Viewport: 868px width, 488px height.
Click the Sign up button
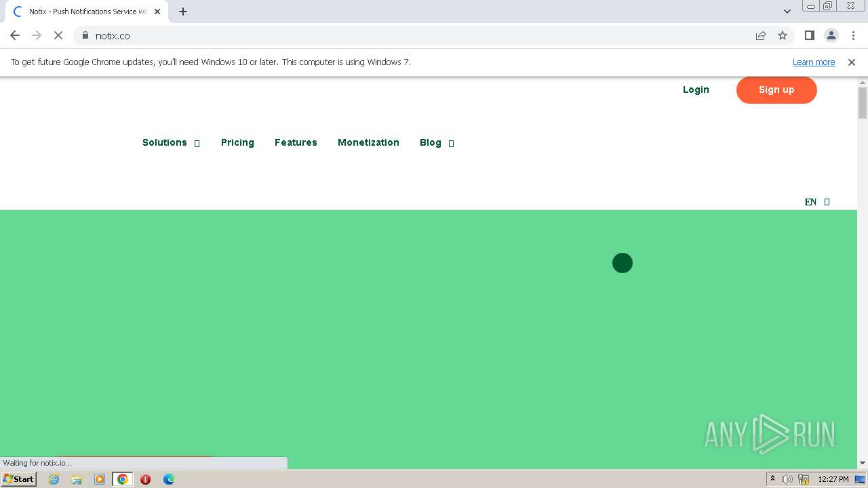[x=776, y=89]
